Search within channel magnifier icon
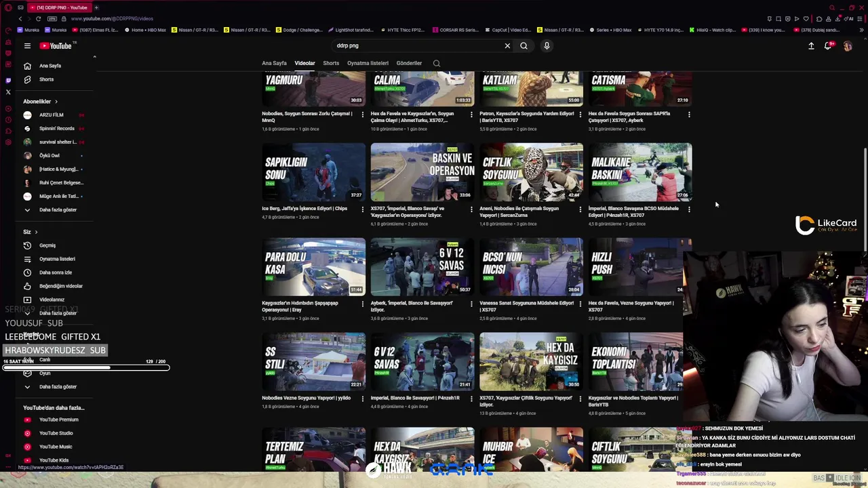Viewport: 868px width, 488px height. coord(437,63)
